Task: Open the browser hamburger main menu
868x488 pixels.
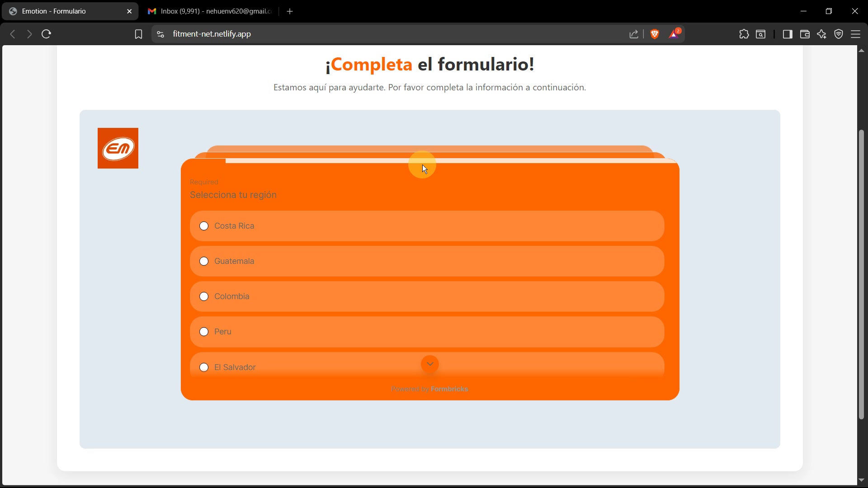Action: (x=856, y=34)
